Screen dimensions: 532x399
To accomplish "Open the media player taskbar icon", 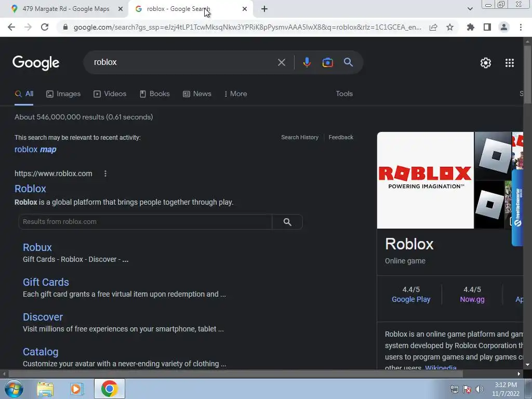I will (x=77, y=389).
